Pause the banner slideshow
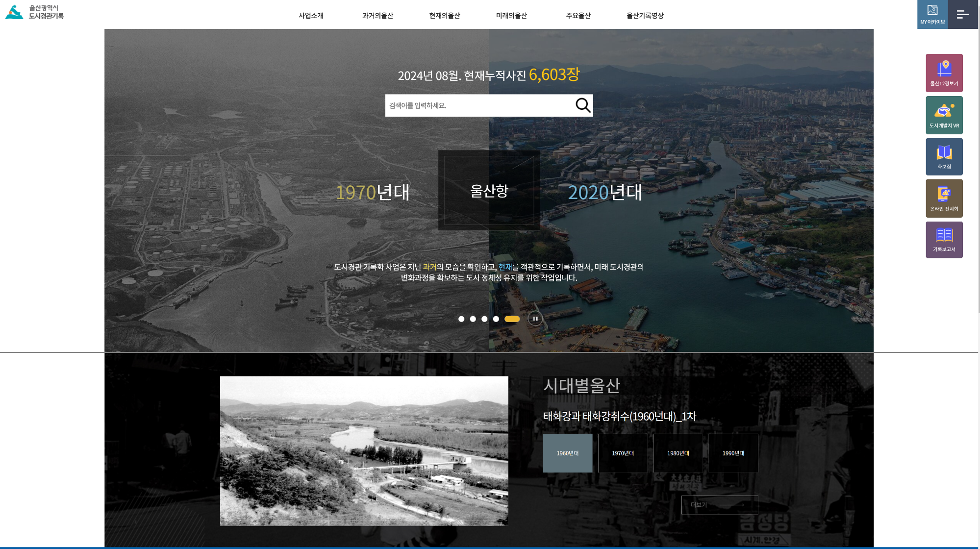 click(535, 319)
